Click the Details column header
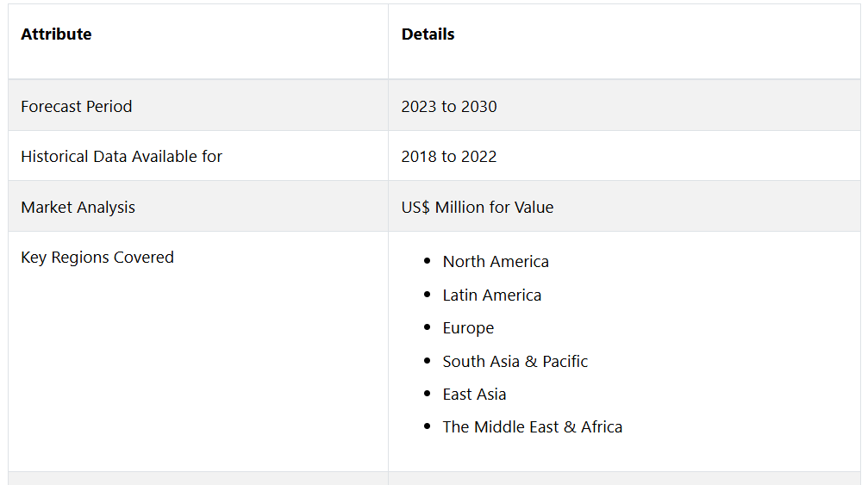Viewport: 868px width, 485px height. tap(428, 34)
